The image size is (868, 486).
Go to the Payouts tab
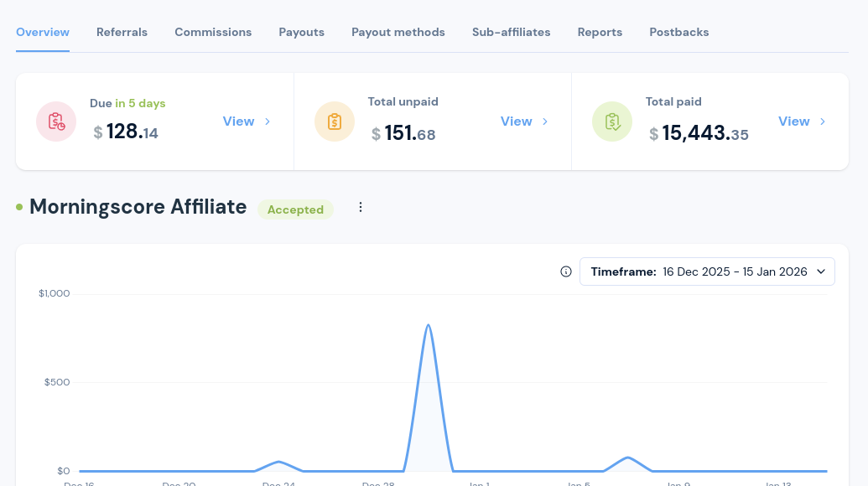pos(301,32)
